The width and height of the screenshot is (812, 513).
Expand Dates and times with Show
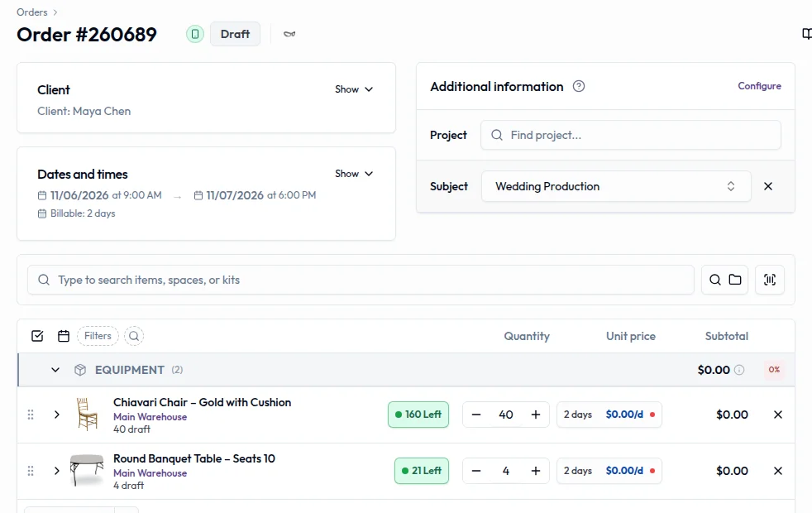coord(354,174)
